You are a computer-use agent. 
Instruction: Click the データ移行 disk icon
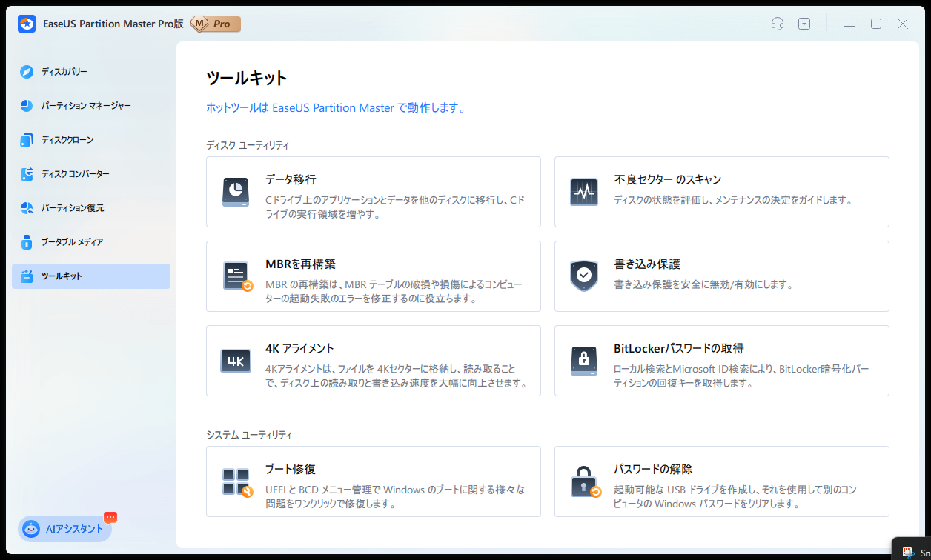pyautogui.click(x=236, y=192)
